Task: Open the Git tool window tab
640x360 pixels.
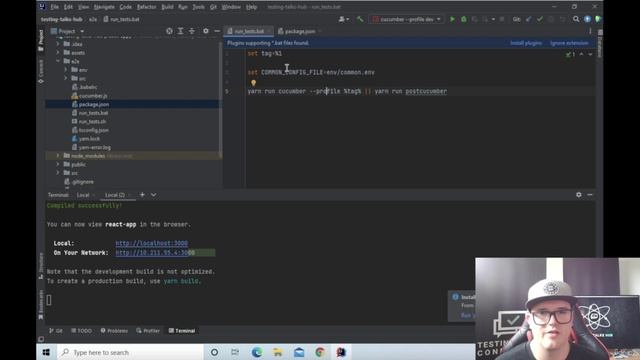Action: pyautogui.click(x=56, y=331)
